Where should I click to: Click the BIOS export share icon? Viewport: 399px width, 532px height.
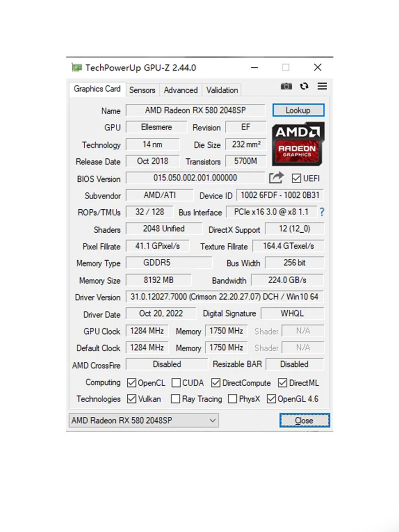coord(276,178)
